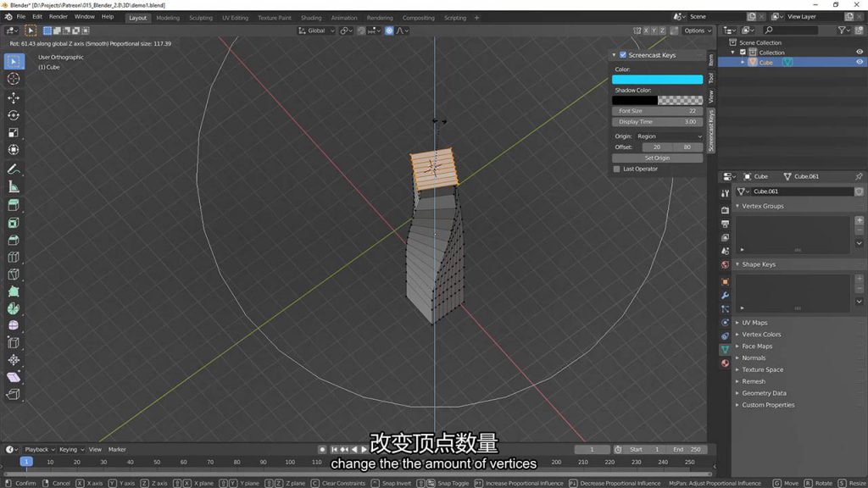Screen dimensions: 868x488
Task: Select the Shrink/Fatten tool
Action: pos(14,360)
